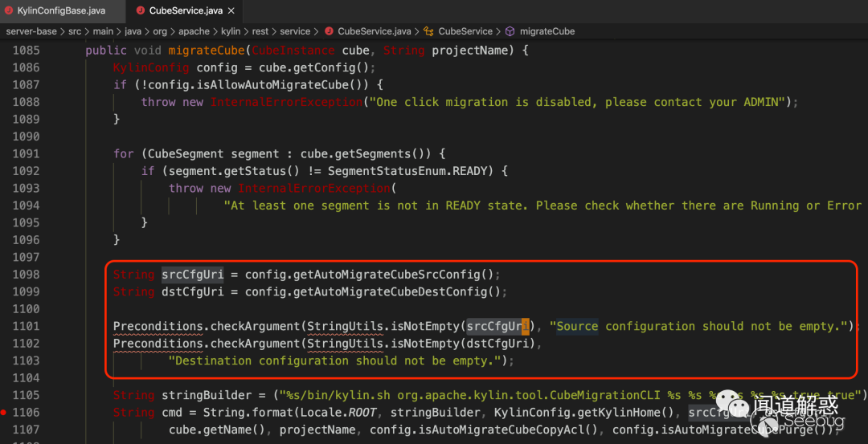Toggle the breakpoint on line 1106
868x444 pixels.
4,413
